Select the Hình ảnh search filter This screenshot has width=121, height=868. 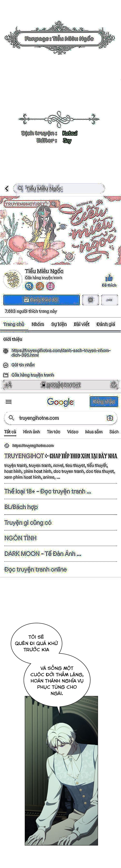tap(31, 432)
